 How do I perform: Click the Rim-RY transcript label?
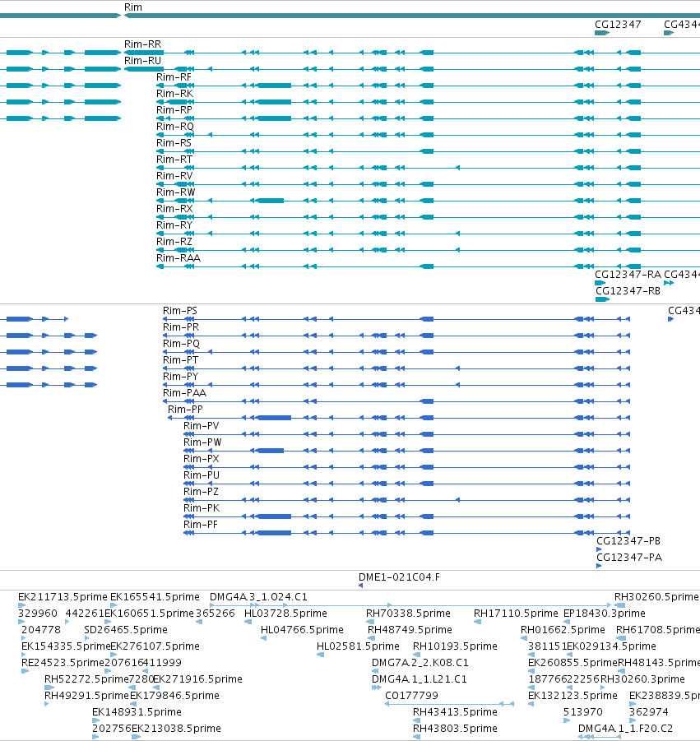coord(175,225)
